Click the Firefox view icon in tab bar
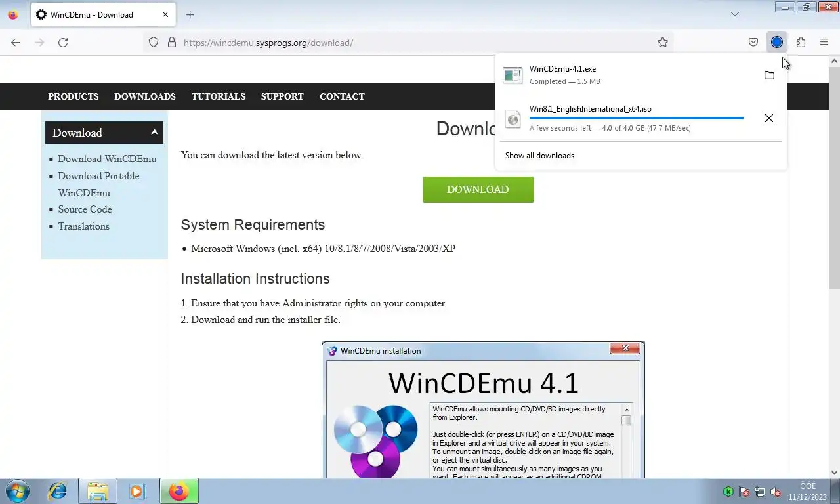This screenshot has height=504, width=840. point(12,14)
